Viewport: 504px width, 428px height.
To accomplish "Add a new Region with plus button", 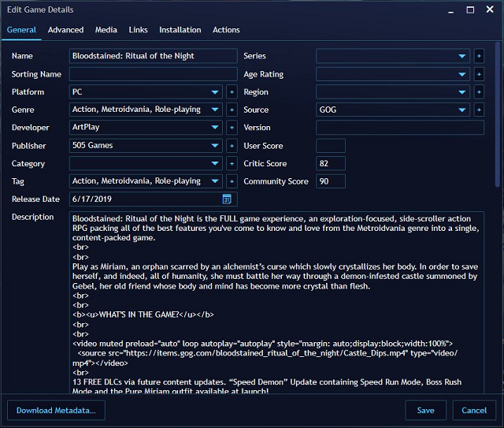I will [479, 92].
